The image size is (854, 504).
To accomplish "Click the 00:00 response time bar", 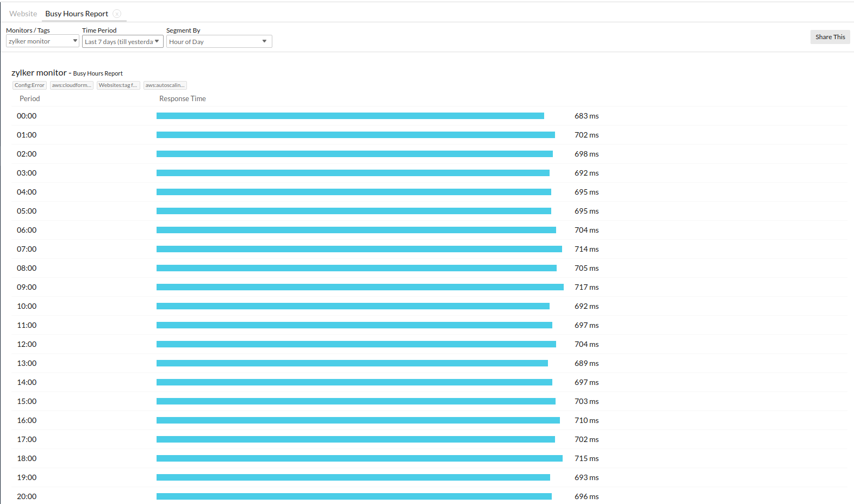I will (x=350, y=116).
